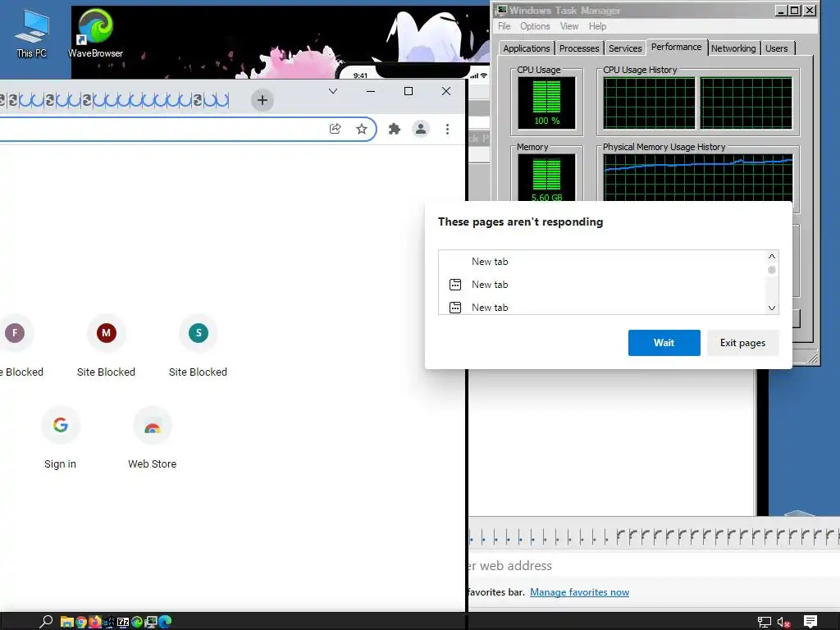Open the Help menu in Task Manager
Image resolution: width=840 pixels, height=630 pixels.
tap(597, 26)
